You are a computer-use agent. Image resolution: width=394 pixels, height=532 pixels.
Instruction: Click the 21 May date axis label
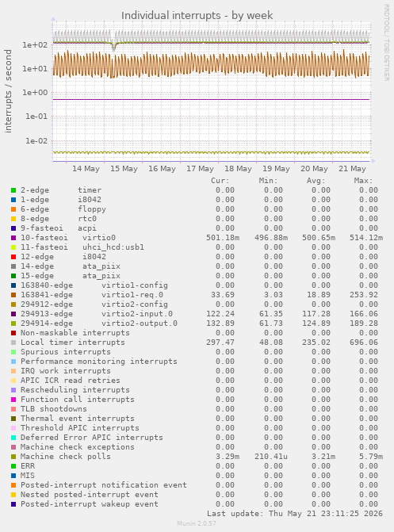click(352, 169)
